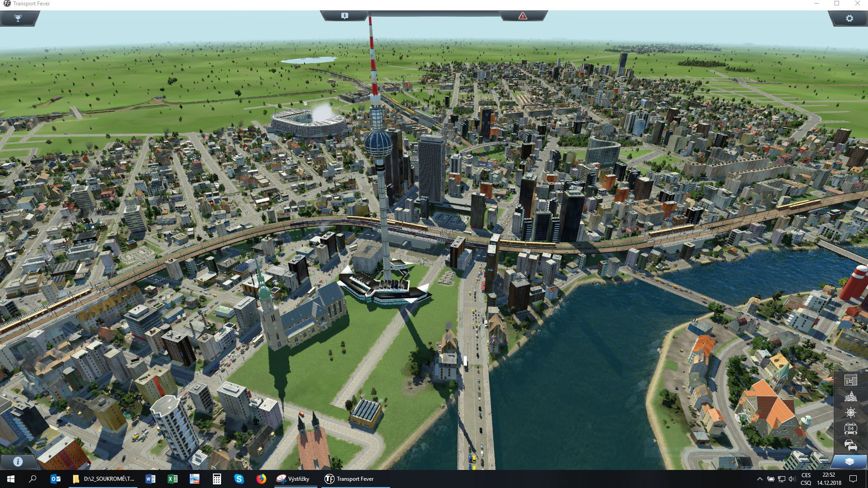The height and width of the screenshot is (488, 868).
Task: Toggle the land use layer
Action: pos(850,380)
